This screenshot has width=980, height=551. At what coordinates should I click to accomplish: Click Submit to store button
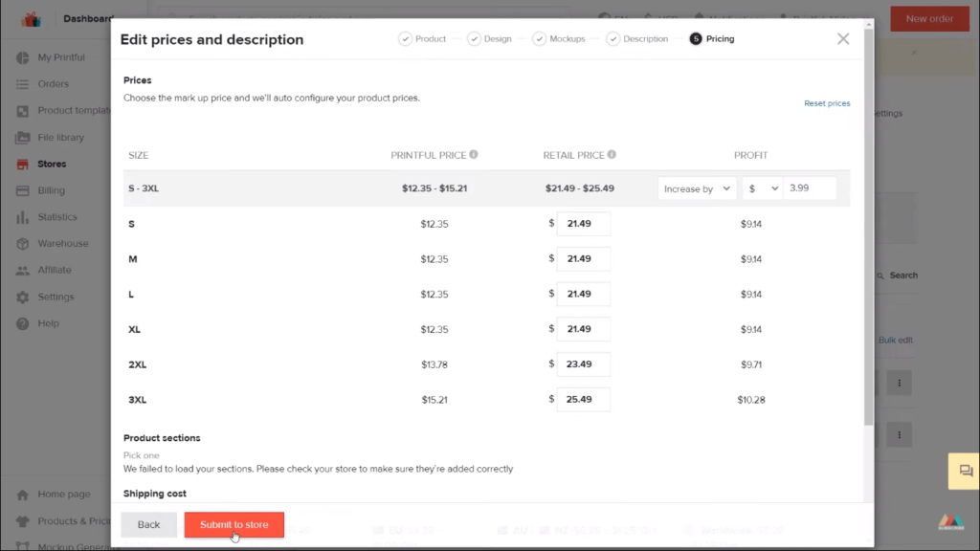[x=234, y=525]
